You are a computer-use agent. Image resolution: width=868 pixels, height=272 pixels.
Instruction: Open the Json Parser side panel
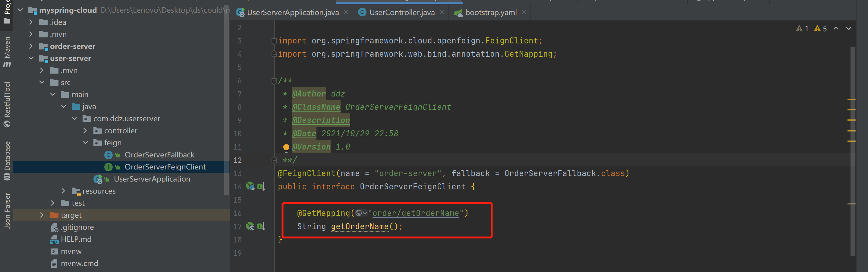click(7, 211)
